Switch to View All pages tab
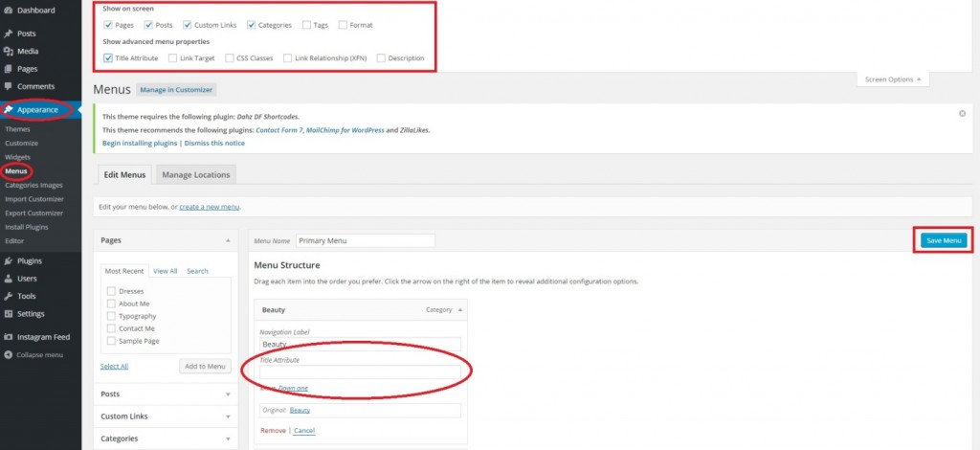 [165, 271]
